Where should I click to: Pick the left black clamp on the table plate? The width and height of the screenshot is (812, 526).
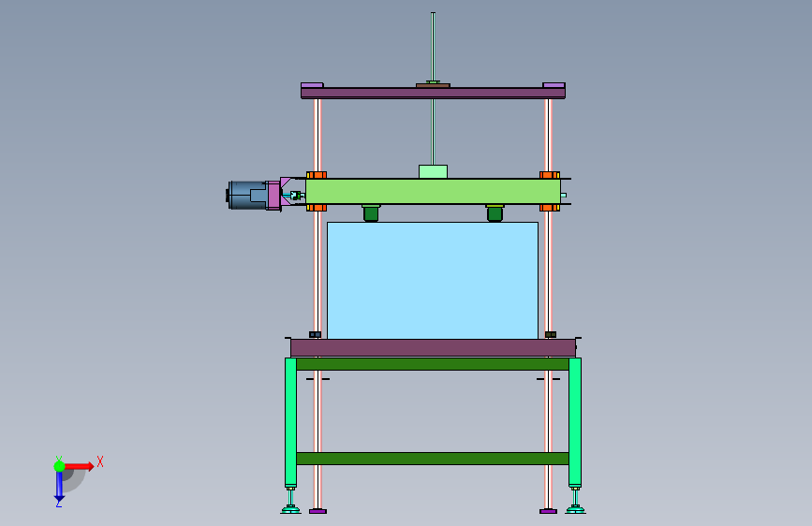315,334
